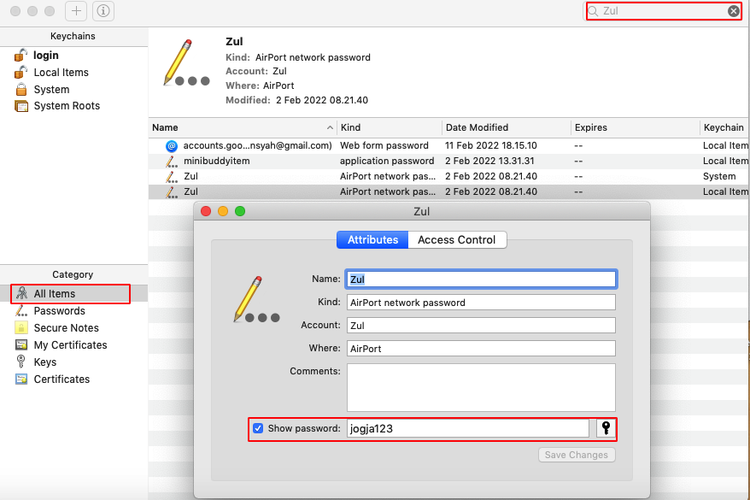This screenshot has height=500, width=750.
Task: Sort by Expires column header
Action: pos(635,128)
